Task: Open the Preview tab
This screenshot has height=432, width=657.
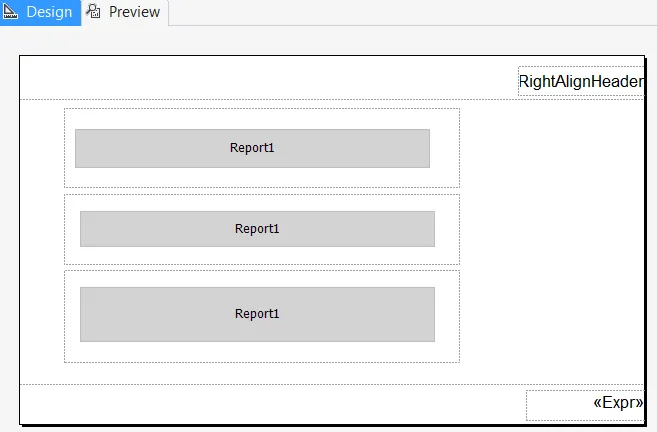Action: click(x=124, y=12)
